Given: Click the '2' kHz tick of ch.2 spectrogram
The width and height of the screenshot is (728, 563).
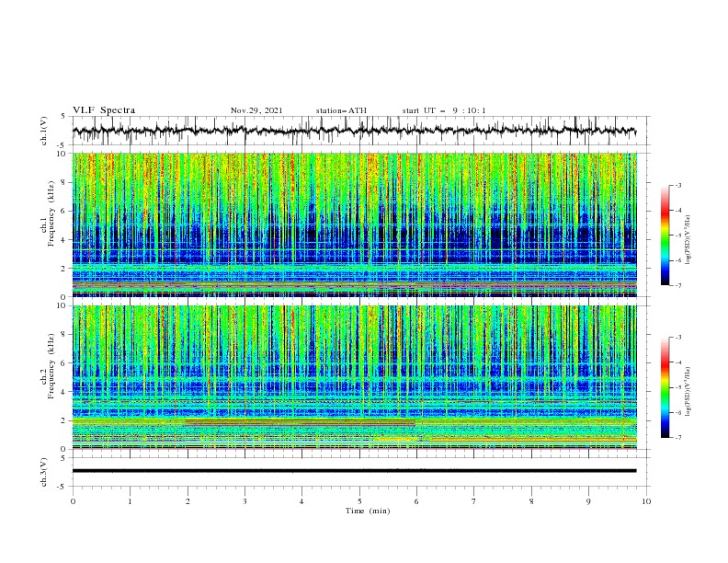Looking at the screenshot, I should pos(63,420).
